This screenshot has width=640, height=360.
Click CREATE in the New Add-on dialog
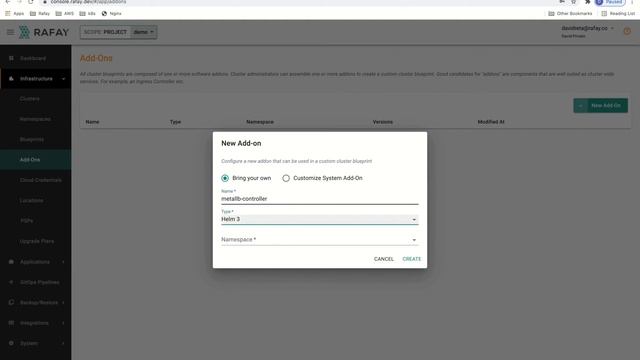[x=411, y=259]
